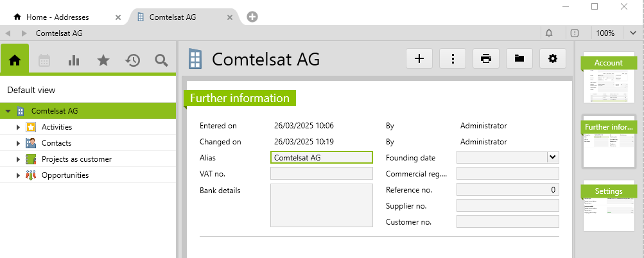
Task: Click the VAT no. input field
Action: (322, 173)
